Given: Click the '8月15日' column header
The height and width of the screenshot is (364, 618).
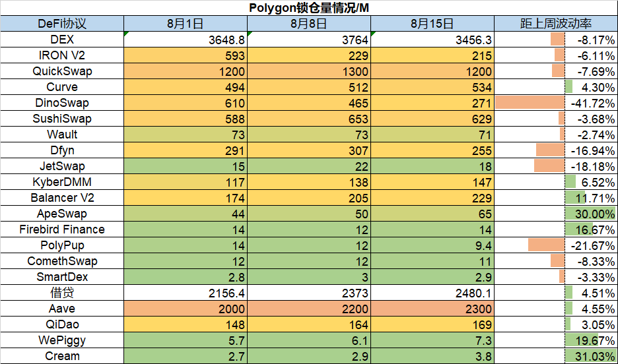Looking at the screenshot, I should pos(432,24).
